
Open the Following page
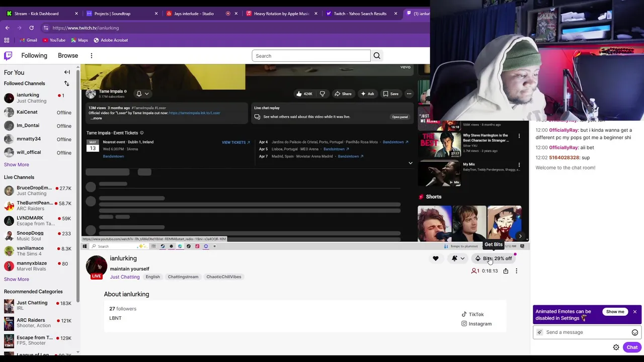pos(34,56)
